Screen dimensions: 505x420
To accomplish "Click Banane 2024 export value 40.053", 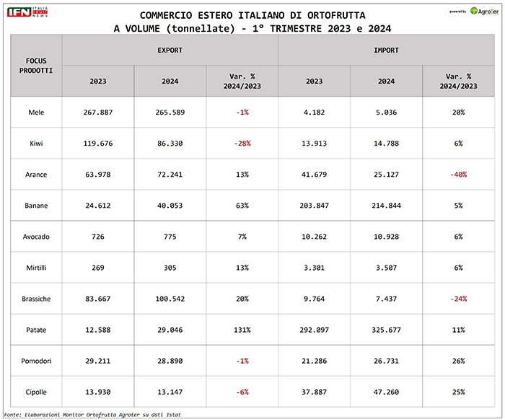I will [170, 206].
